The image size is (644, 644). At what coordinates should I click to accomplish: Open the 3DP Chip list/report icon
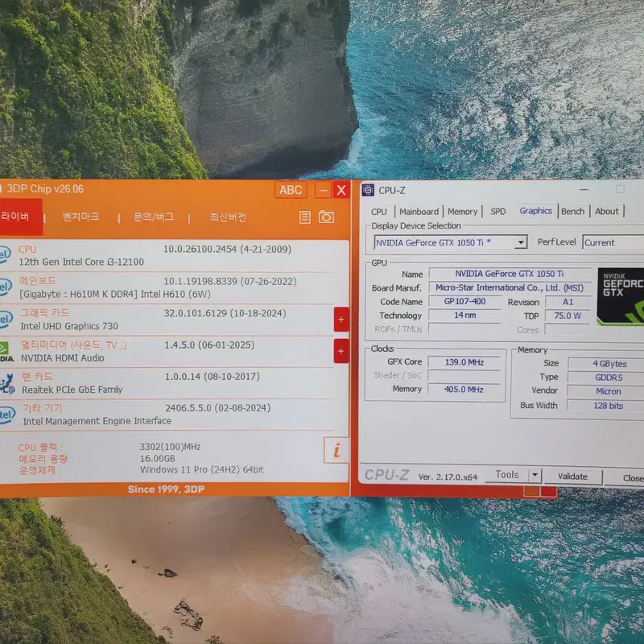(305, 217)
